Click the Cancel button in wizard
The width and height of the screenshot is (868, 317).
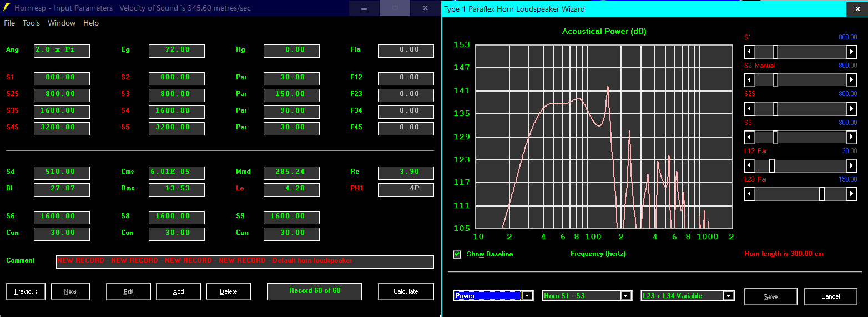pyautogui.click(x=830, y=296)
